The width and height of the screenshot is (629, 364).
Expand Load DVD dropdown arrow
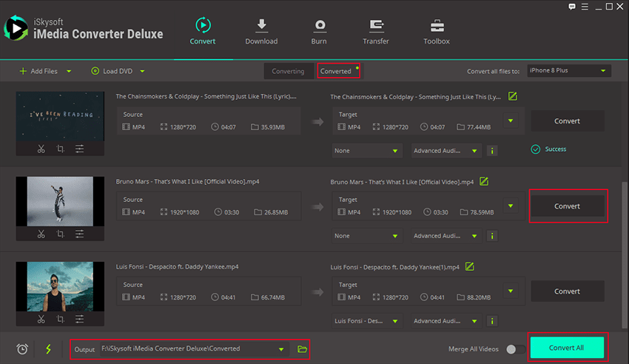coord(142,71)
